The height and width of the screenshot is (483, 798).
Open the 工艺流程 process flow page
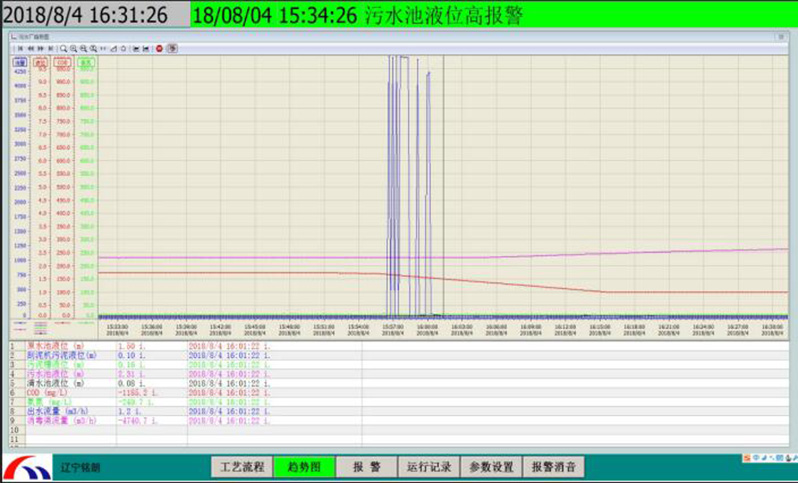(240, 467)
